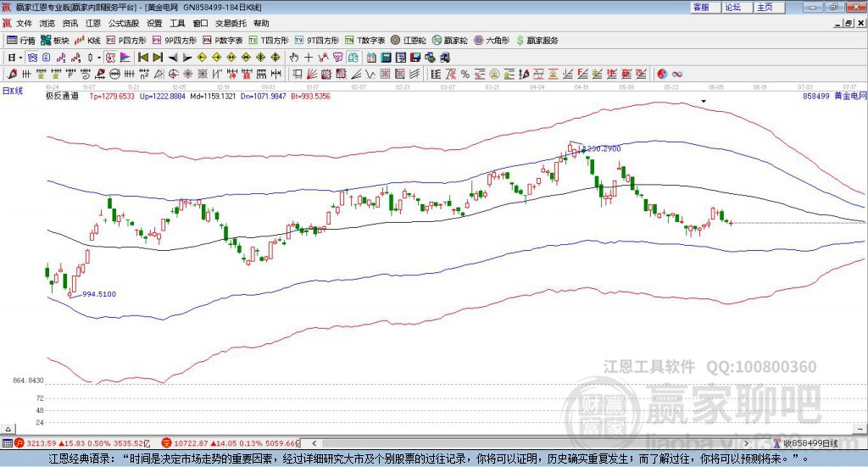Open the P四方形 square tool
The width and height of the screenshot is (868, 467).
pos(126,41)
